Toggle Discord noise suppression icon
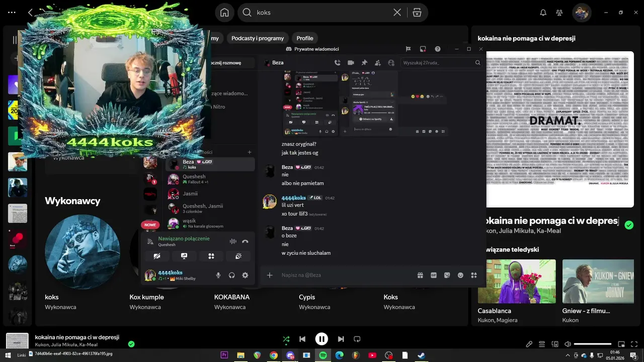This screenshot has height=362, width=644. point(233,241)
